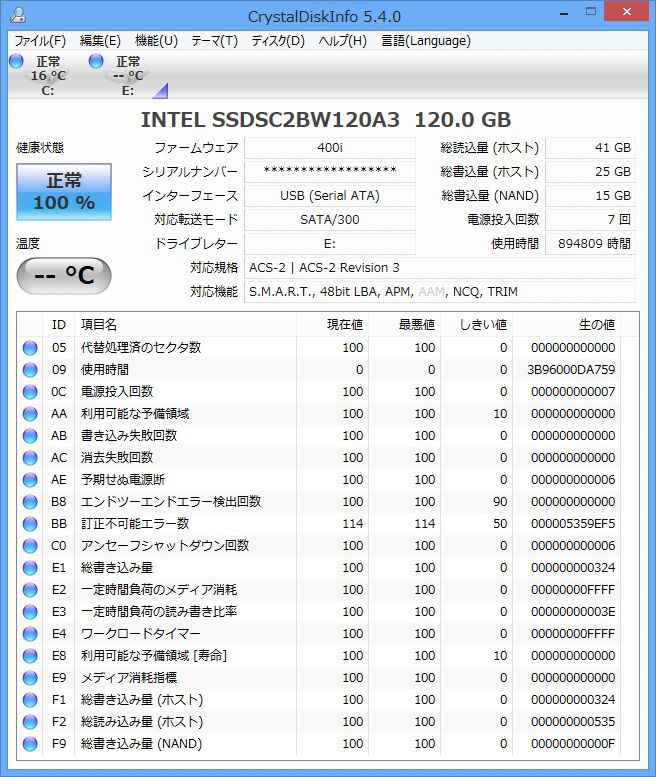
Task: Open the ヘルプ(H) menu
Action: [x=342, y=41]
